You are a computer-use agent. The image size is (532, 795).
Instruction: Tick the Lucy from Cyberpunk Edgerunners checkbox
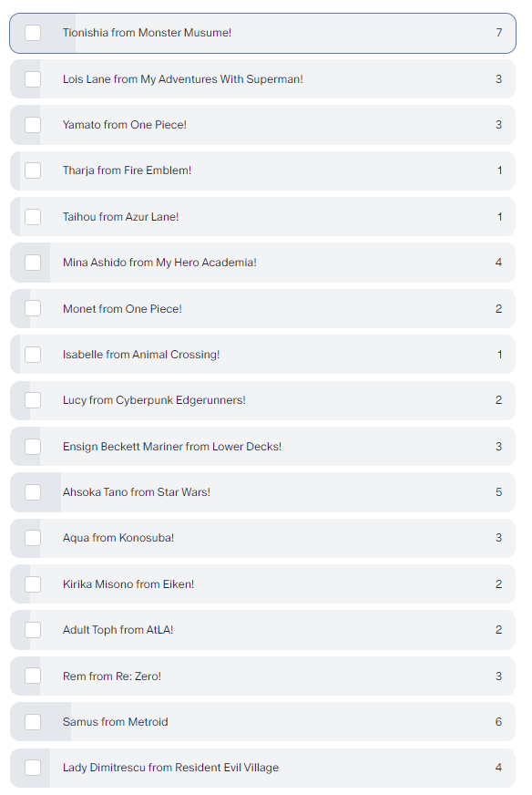click(33, 400)
